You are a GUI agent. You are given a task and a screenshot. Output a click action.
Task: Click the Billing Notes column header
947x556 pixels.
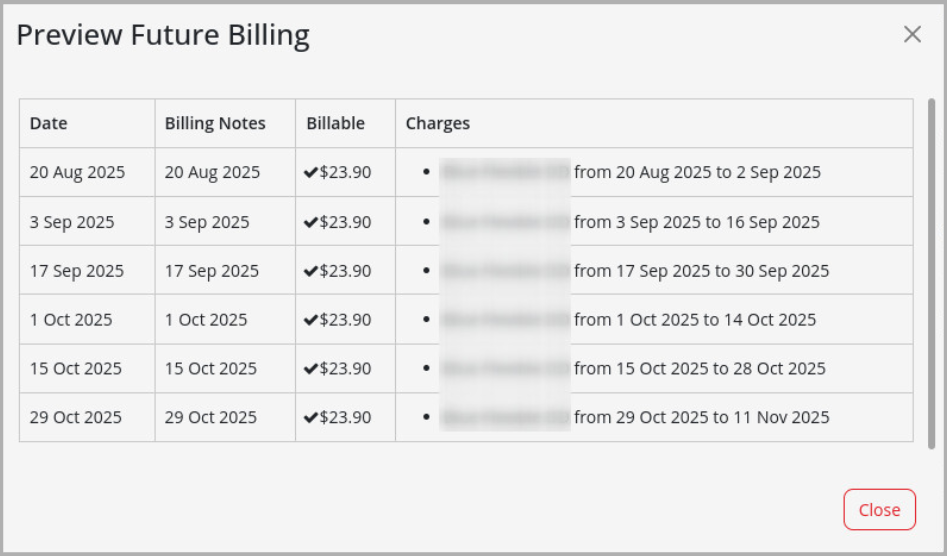click(215, 124)
